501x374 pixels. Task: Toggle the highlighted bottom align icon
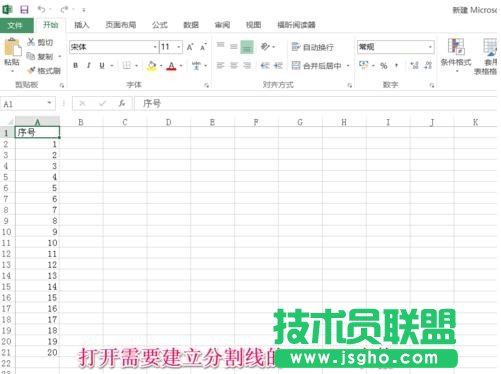pyautogui.click(x=247, y=47)
